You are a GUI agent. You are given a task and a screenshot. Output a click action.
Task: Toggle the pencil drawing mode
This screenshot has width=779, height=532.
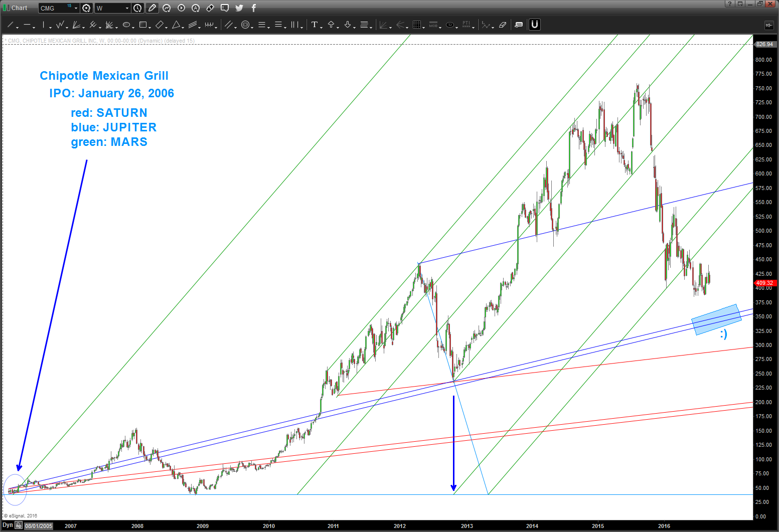tap(151, 8)
